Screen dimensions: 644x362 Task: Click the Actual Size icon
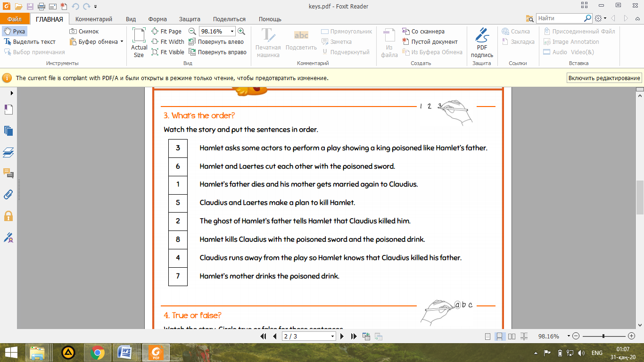[139, 42]
